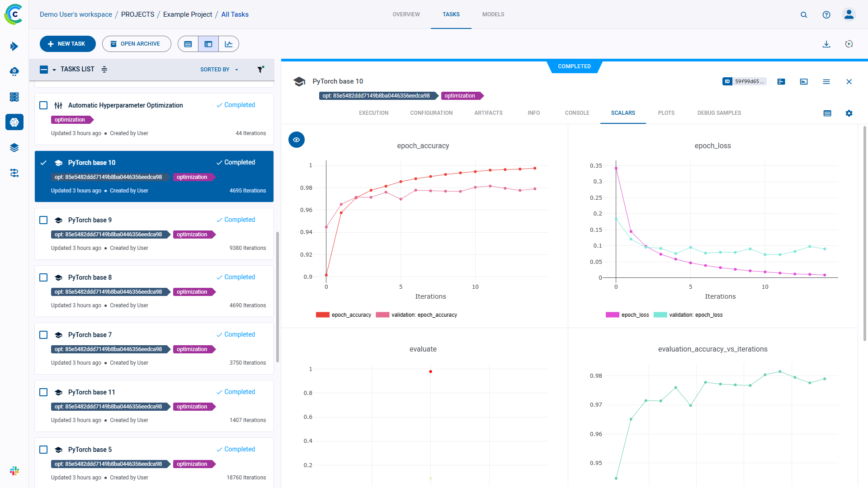Click the auto-refresh icon top right
Screen dimensions: 868x488
coord(849,44)
